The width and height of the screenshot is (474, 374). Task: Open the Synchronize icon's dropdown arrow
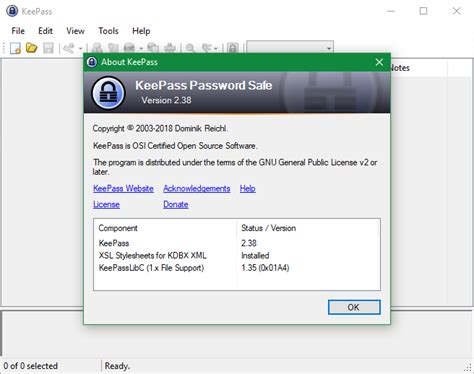coord(80,49)
